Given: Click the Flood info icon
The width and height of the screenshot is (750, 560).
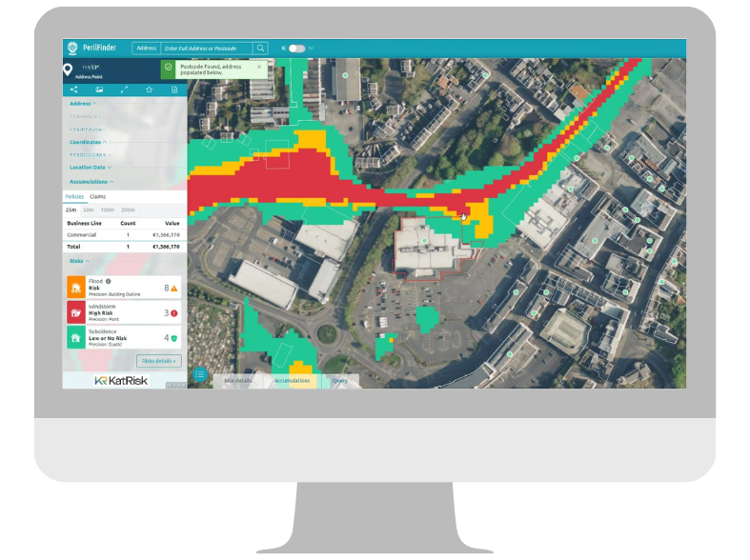Looking at the screenshot, I should [109, 282].
